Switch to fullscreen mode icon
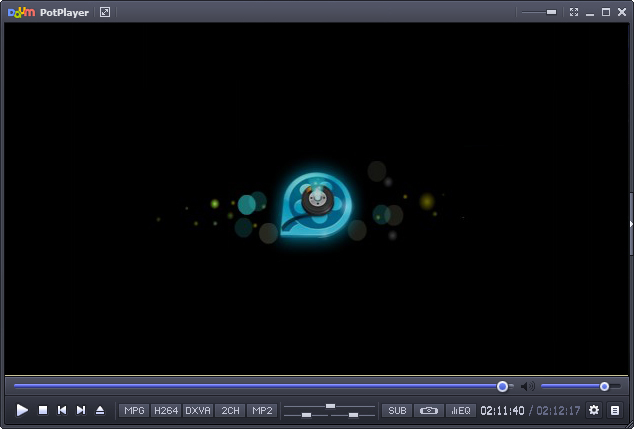Image resolution: width=634 pixels, height=429 pixels. tap(574, 12)
